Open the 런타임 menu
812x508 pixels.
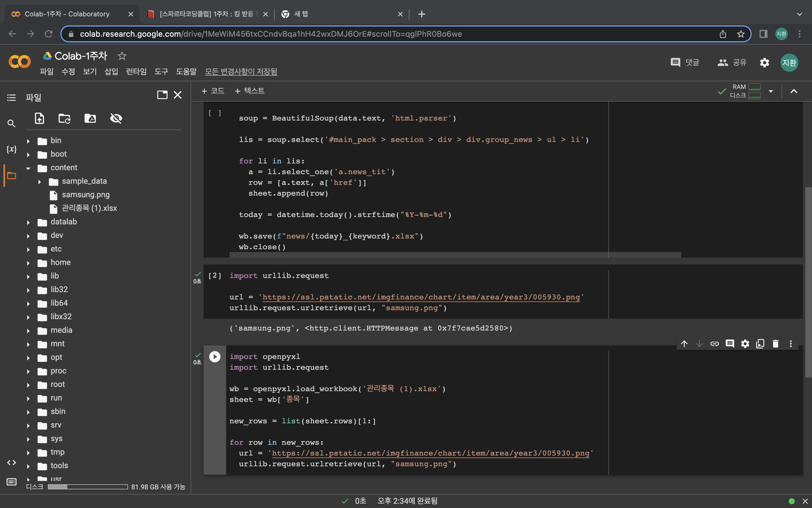tap(136, 72)
